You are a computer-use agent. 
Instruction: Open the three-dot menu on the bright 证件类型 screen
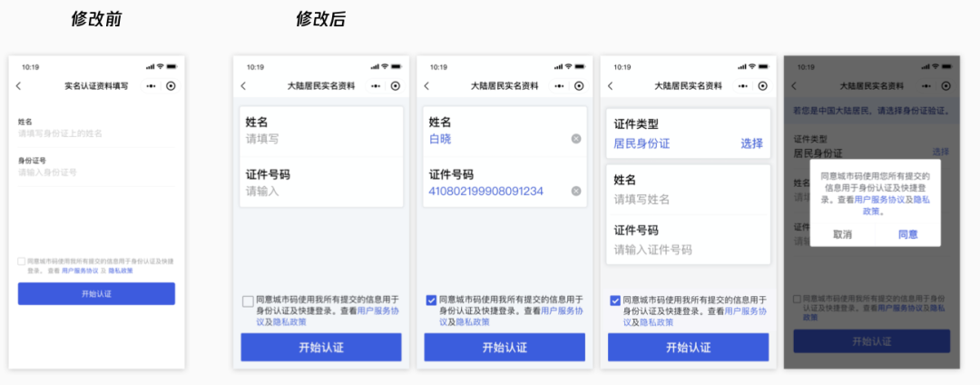coord(743,86)
